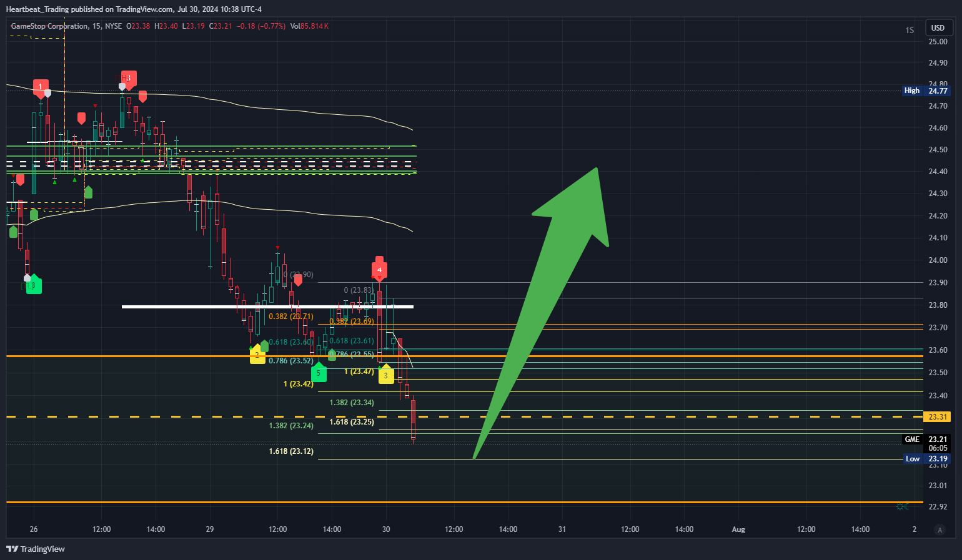This screenshot has height=560, width=962.
Task: Click the 1S label at the chart top
Action: pos(910,30)
